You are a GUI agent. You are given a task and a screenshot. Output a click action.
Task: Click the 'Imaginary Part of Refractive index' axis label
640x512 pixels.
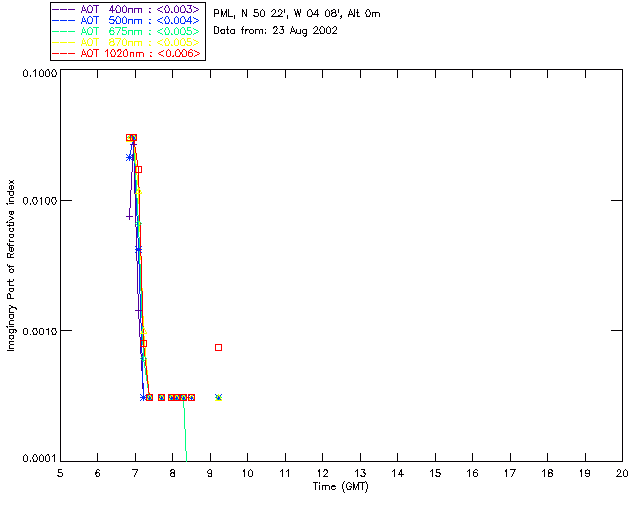point(11,265)
